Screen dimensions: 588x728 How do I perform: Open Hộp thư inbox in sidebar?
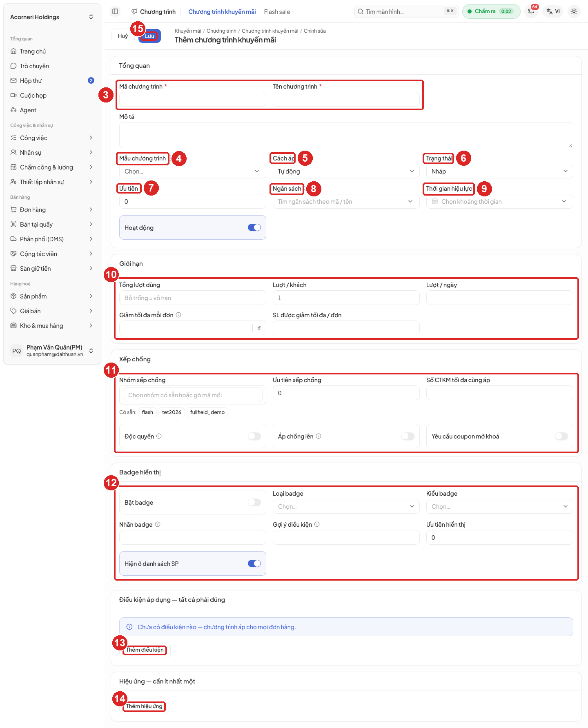(x=52, y=81)
